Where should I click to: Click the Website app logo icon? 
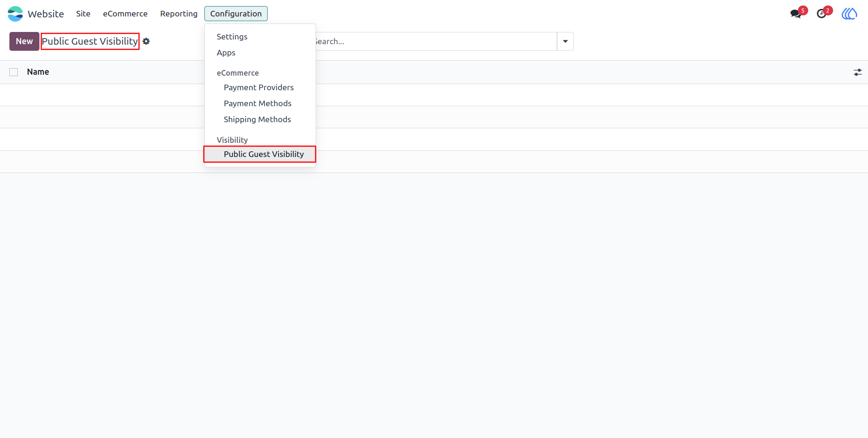point(15,14)
